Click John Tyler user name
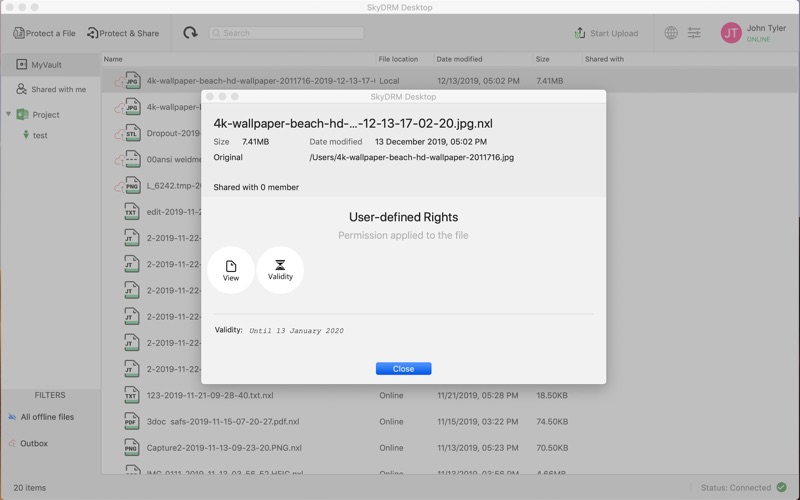The width and height of the screenshot is (800, 500). click(x=766, y=28)
